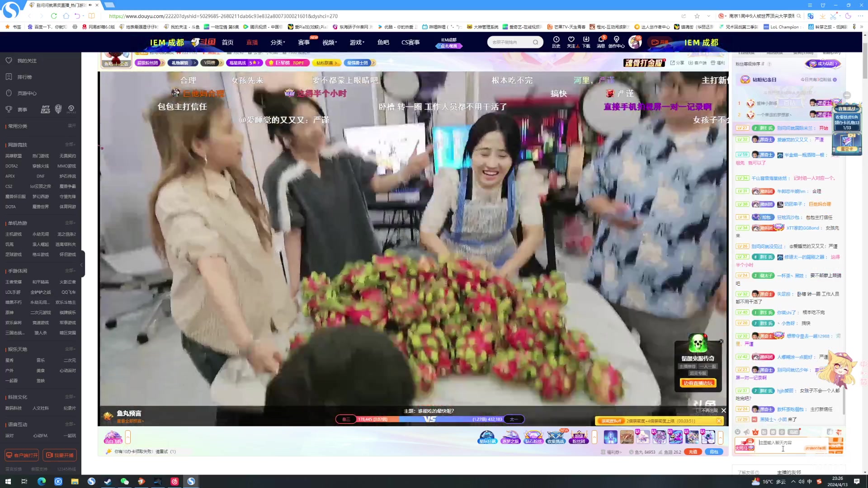
Task: Open Steam from the Windows taskbar
Action: coord(108,481)
